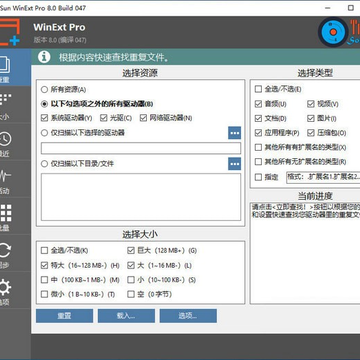Click the 载入... load button
The width and height of the screenshot is (360, 360).
126,316
